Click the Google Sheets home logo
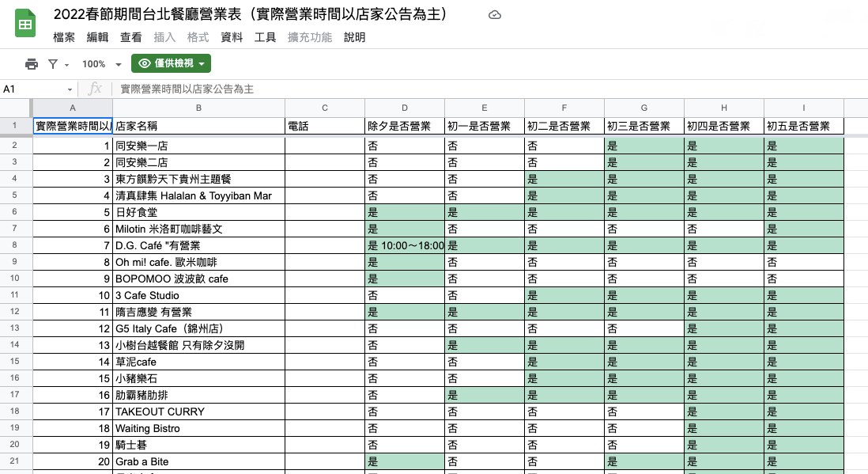The width and height of the screenshot is (868, 474). click(x=25, y=24)
